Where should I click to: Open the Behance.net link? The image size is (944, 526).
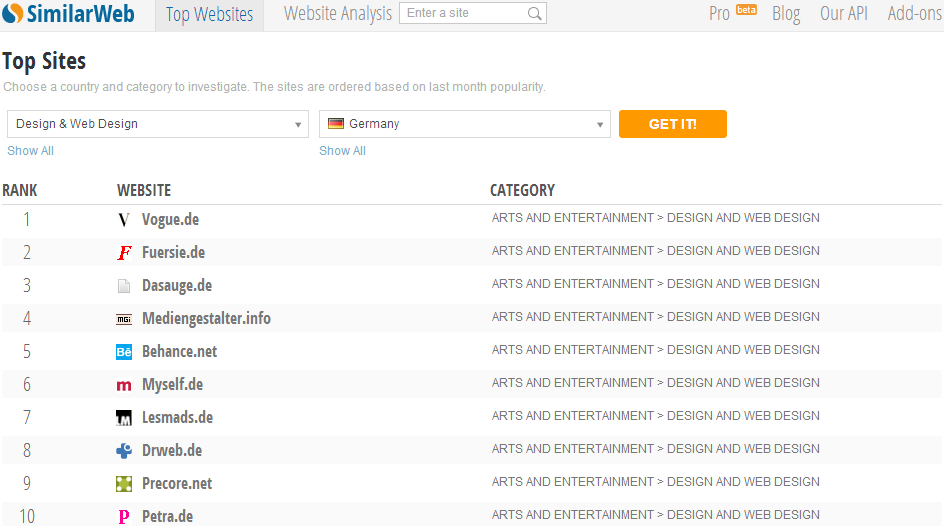click(179, 351)
